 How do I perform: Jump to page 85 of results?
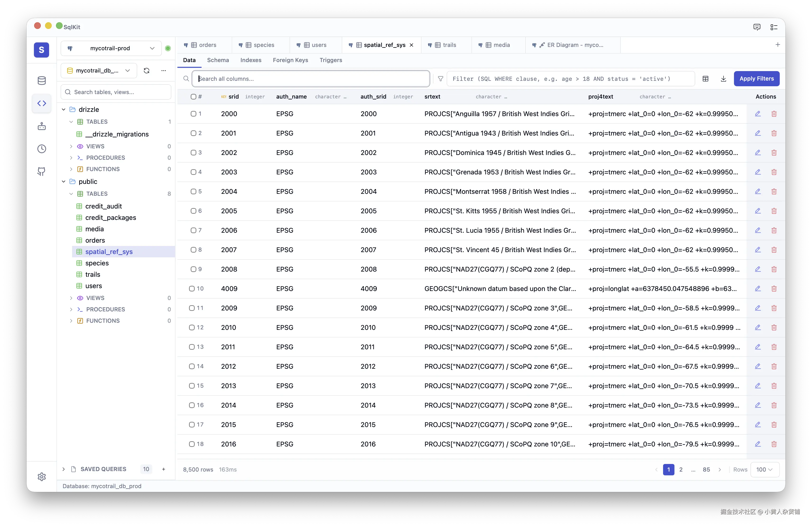[x=706, y=470]
